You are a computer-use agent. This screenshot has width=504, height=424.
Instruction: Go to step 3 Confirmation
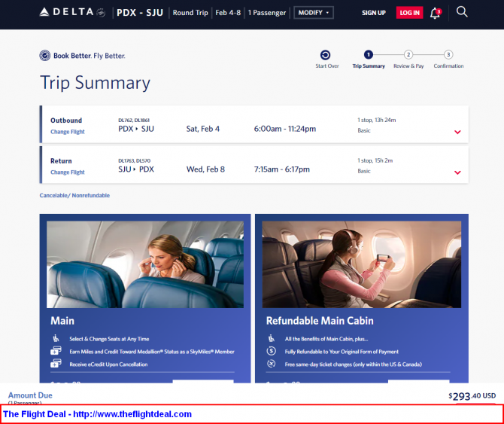tap(448, 55)
